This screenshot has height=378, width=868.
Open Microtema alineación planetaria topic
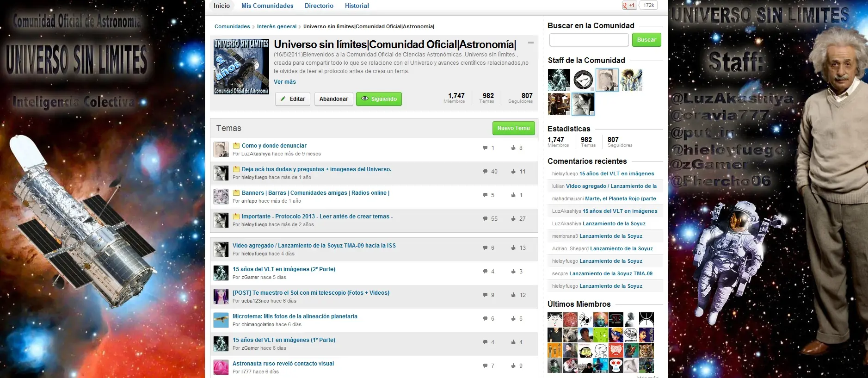click(295, 316)
